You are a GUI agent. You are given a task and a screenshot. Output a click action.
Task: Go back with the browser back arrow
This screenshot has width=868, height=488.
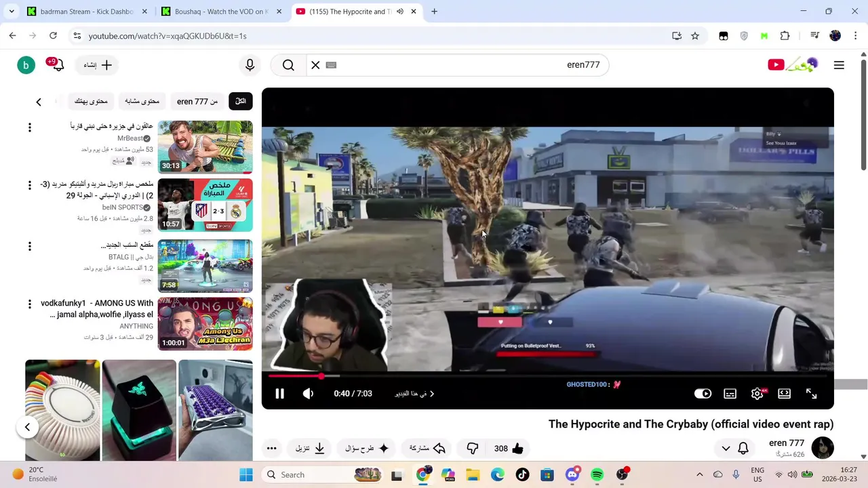coord(12,36)
